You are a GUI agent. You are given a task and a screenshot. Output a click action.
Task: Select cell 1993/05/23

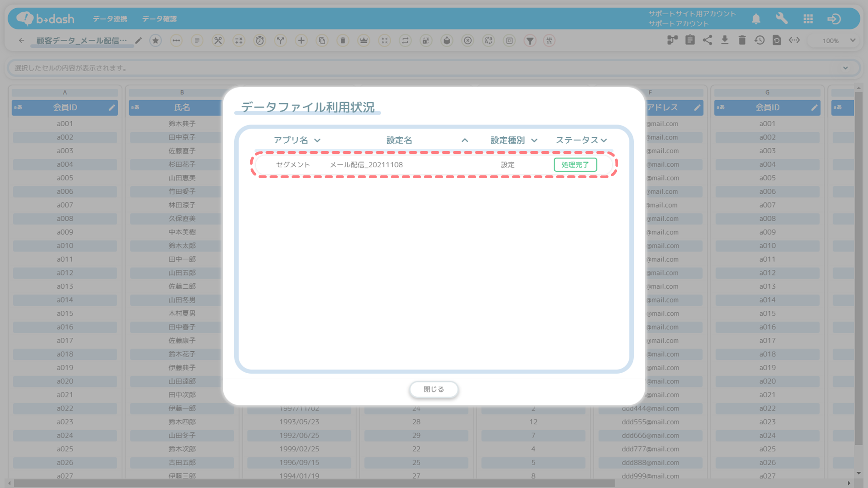click(x=299, y=422)
